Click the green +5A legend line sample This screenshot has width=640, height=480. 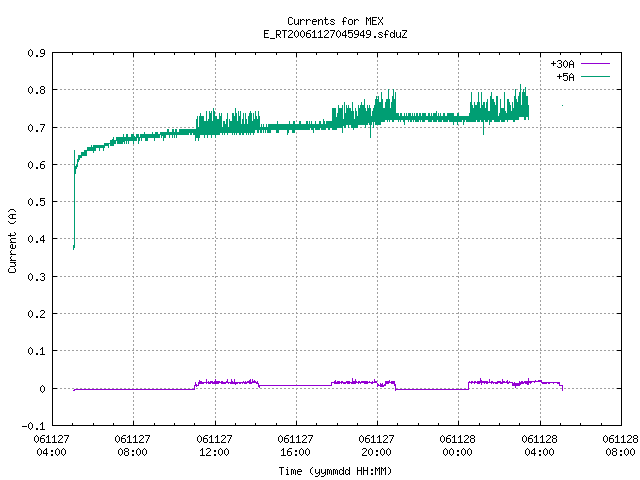595,76
